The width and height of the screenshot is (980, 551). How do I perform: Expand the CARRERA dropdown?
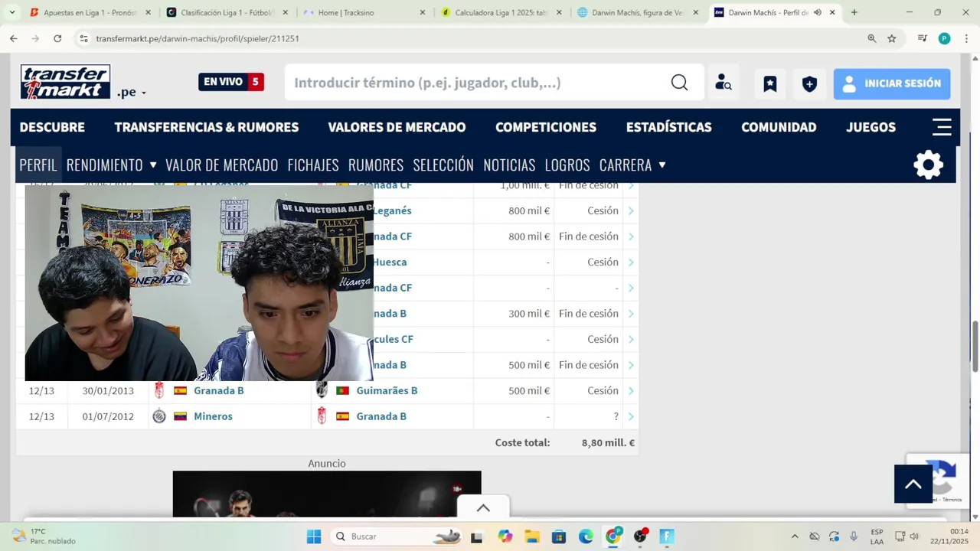pyautogui.click(x=632, y=165)
